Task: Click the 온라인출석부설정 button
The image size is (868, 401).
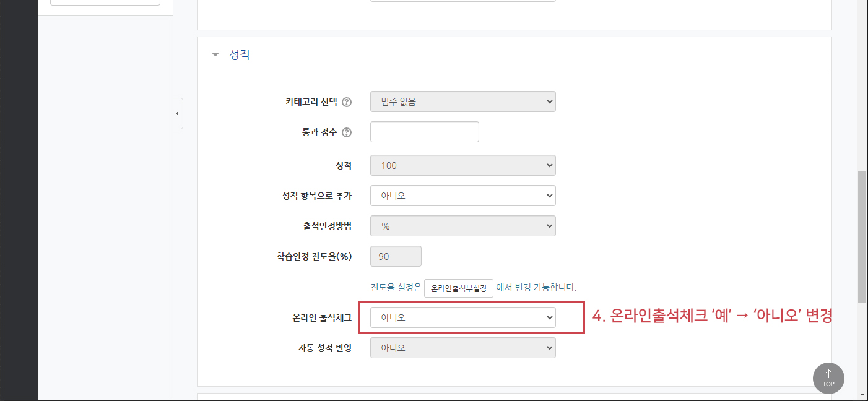Action: click(x=459, y=288)
